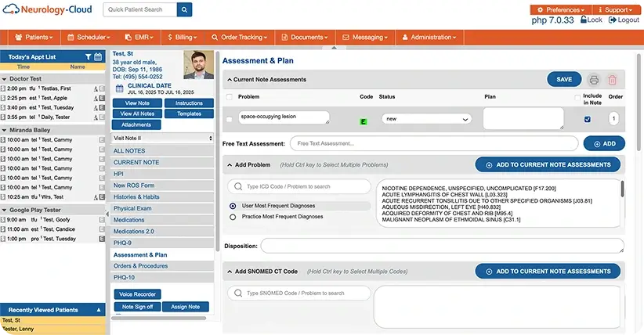The width and height of the screenshot is (644, 335).
Task: Open the Preferences dropdown
Action: click(x=561, y=9)
